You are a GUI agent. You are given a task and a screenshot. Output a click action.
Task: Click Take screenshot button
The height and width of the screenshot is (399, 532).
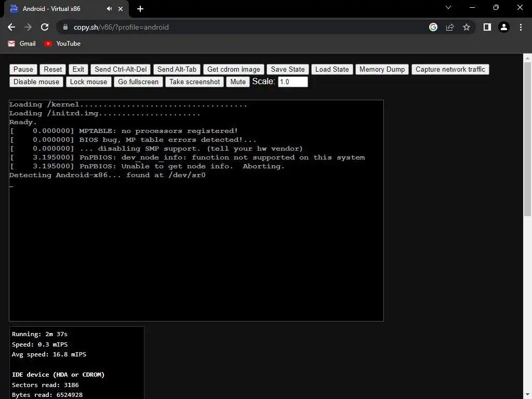click(x=194, y=82)
